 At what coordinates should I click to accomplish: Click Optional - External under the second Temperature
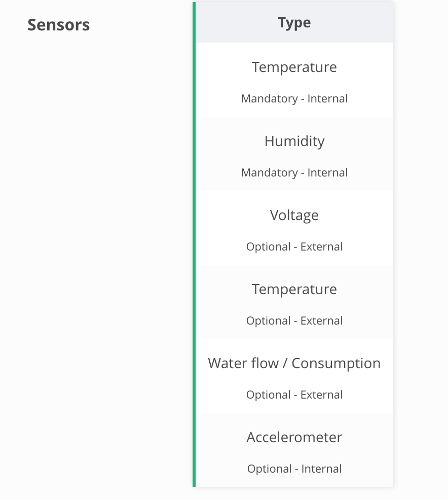click(x=294, y=320)
